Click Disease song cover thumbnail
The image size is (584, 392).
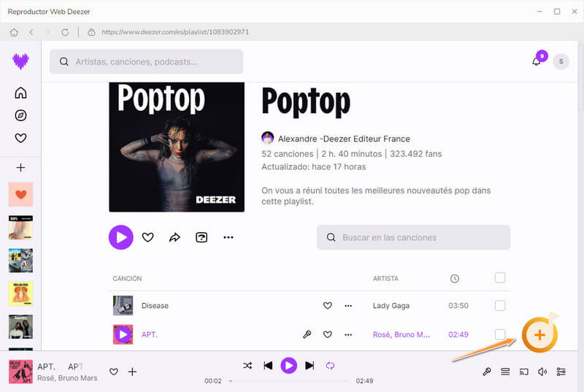click(x=123, y=306)
